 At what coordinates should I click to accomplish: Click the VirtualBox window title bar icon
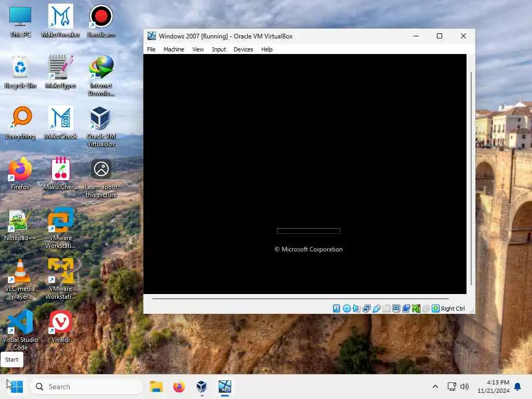click(151, 36)
